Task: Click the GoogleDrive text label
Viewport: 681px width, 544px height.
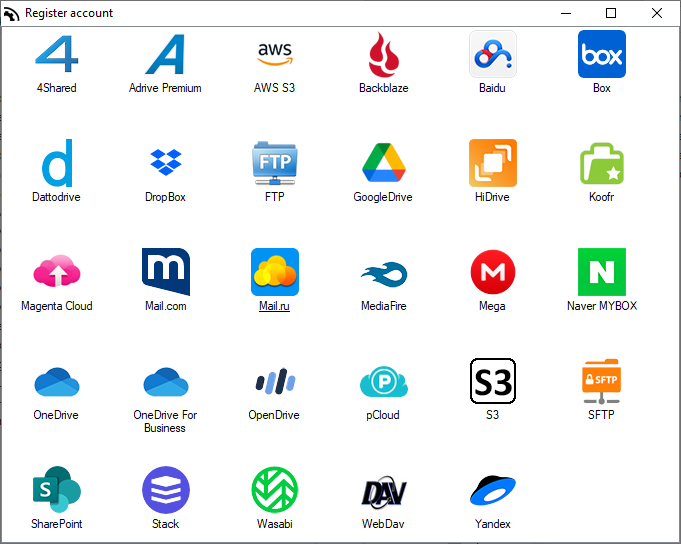Action: [383, 197]
